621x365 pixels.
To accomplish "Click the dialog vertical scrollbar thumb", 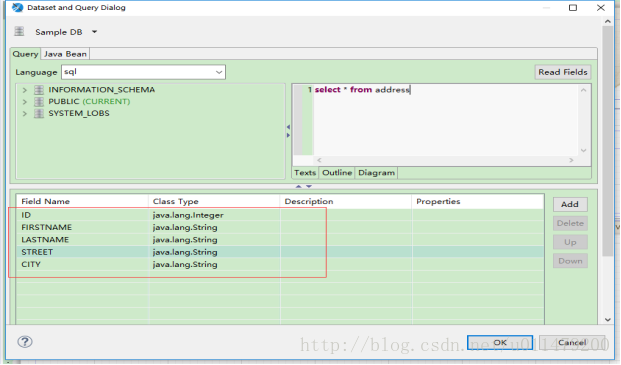I will [608, 141].
